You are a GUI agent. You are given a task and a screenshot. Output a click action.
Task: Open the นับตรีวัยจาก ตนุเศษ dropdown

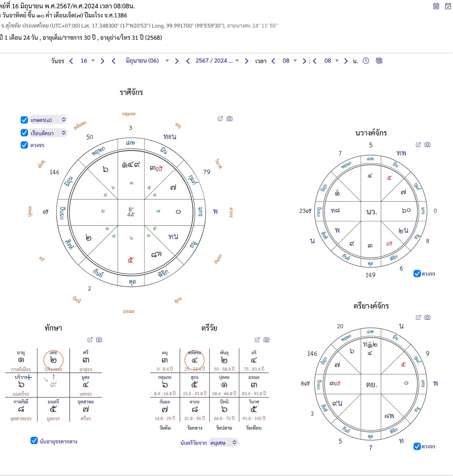(x=223, y=442)
